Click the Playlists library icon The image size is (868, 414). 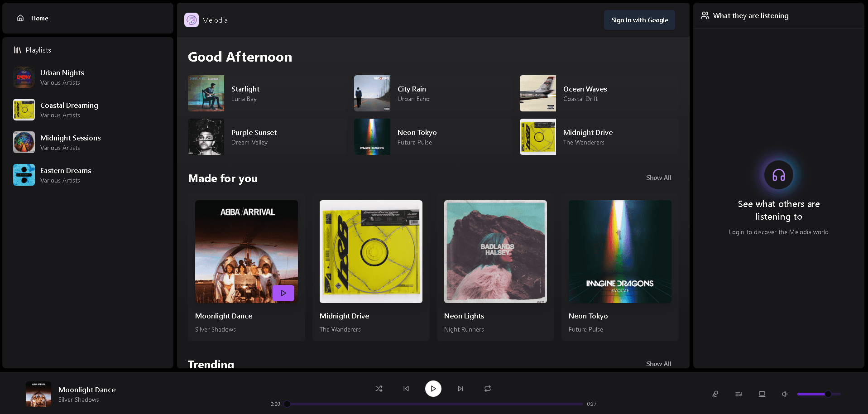coord(17,50)
